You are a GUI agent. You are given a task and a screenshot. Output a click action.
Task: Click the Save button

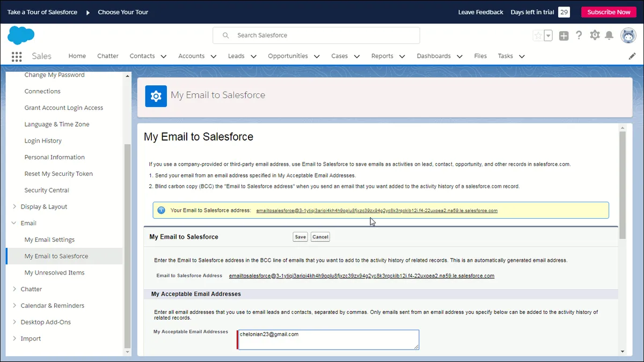click(301, 237)
